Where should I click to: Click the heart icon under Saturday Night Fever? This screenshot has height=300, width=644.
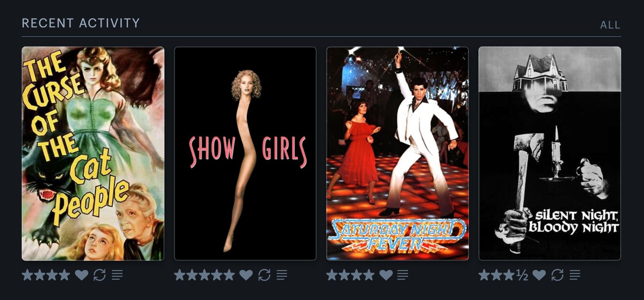click(386, 275)
